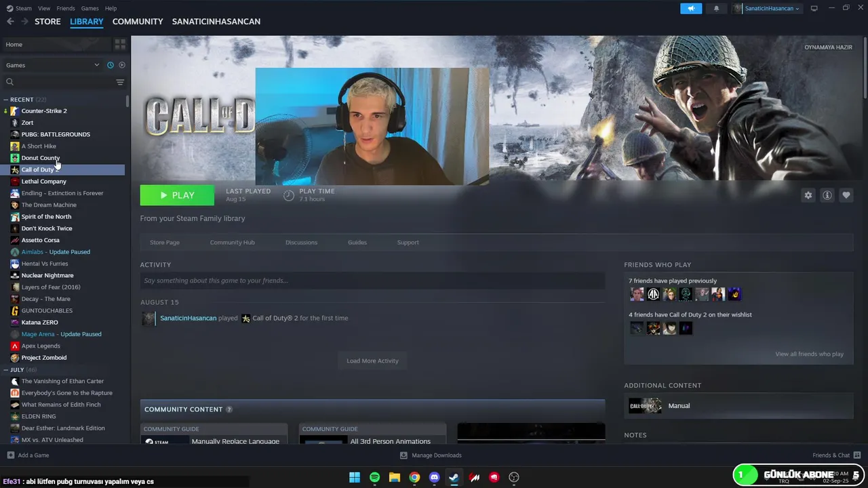Image resolution: width=868 pixels, height=488 pixels.
Task: Switch library to grid collections view
Action: (120, 44)
